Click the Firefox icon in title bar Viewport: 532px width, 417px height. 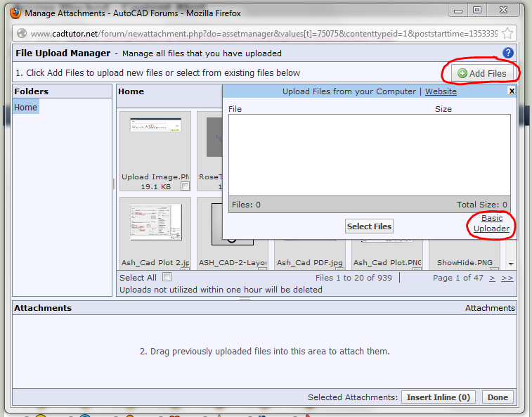pyautogui.click(x=15, y=13)
